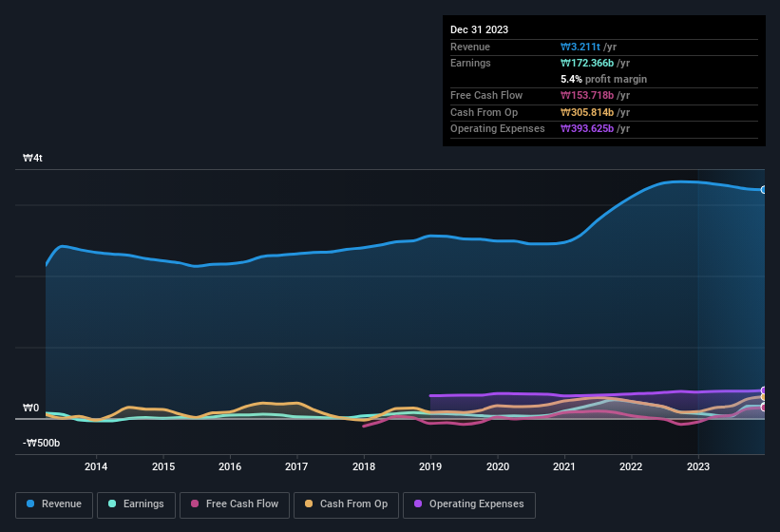This screenshot has width=780, height=532.
Task: Click the Revenue value ₩3.211t in tooltip
Action: click(581, 47)
